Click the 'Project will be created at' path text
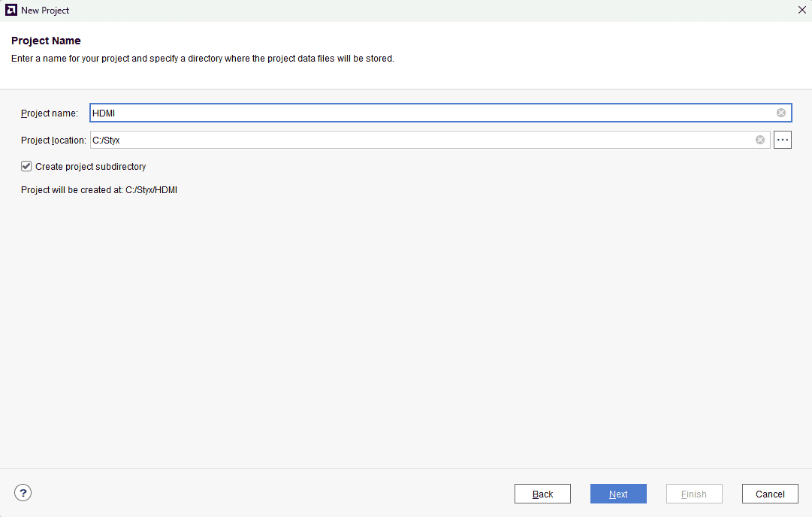 pyautogui.click(x=99, y=190)
